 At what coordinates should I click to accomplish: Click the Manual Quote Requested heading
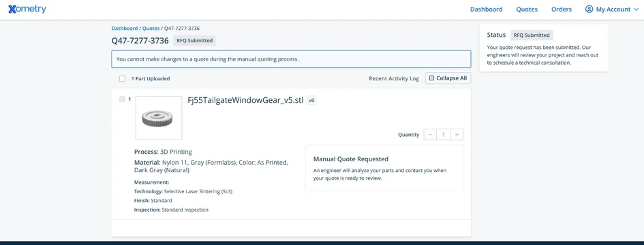pos(351,159)
